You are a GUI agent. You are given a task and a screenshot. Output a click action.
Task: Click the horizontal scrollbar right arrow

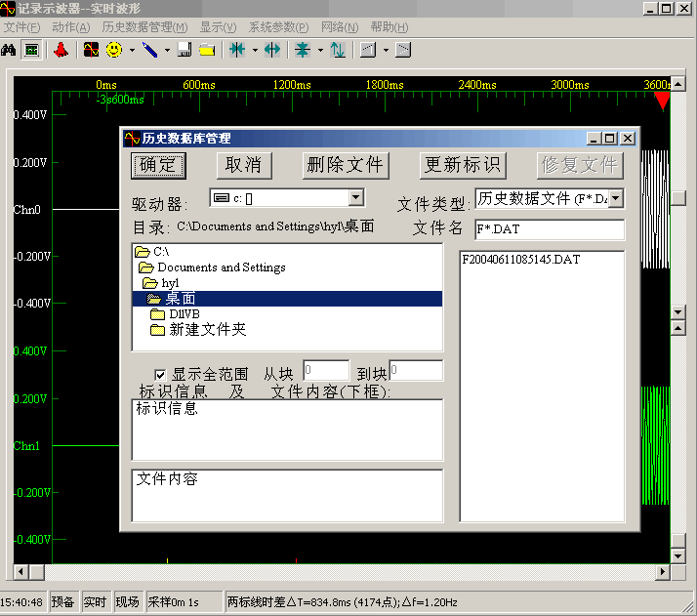coord(663,572)
